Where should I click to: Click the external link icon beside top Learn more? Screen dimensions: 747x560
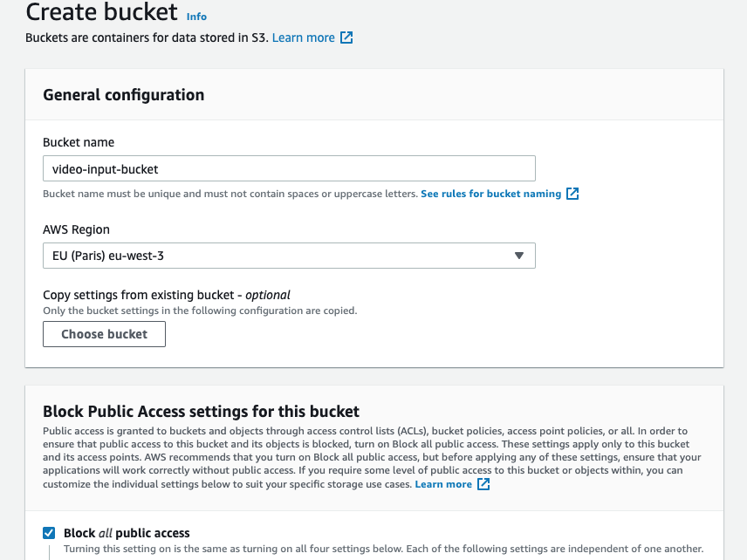coord(346,38)
